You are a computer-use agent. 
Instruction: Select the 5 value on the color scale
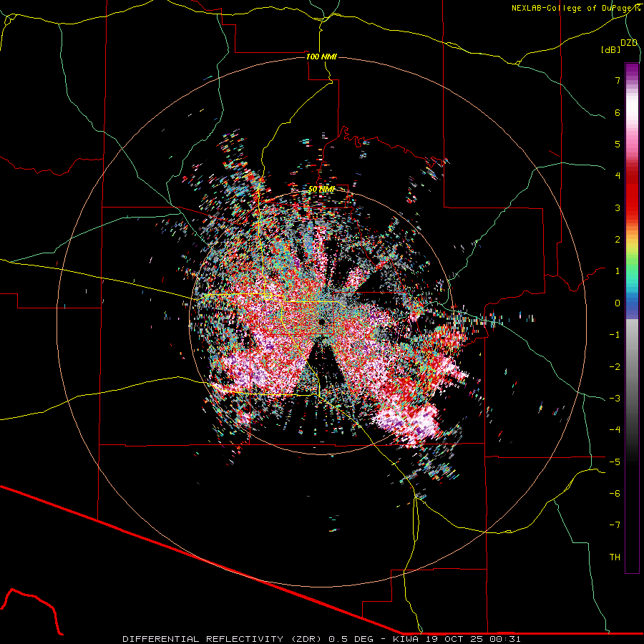pyautogui.click(x=618, y=144)
